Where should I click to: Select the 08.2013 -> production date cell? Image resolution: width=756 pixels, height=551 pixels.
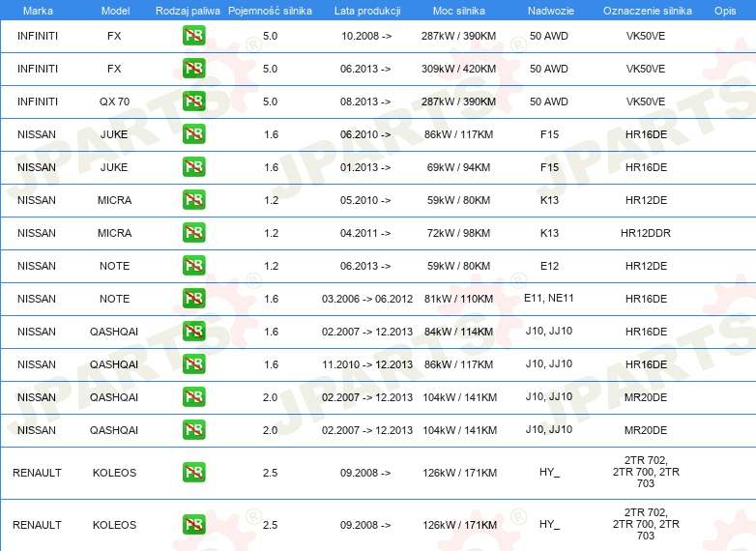[365, 101]
